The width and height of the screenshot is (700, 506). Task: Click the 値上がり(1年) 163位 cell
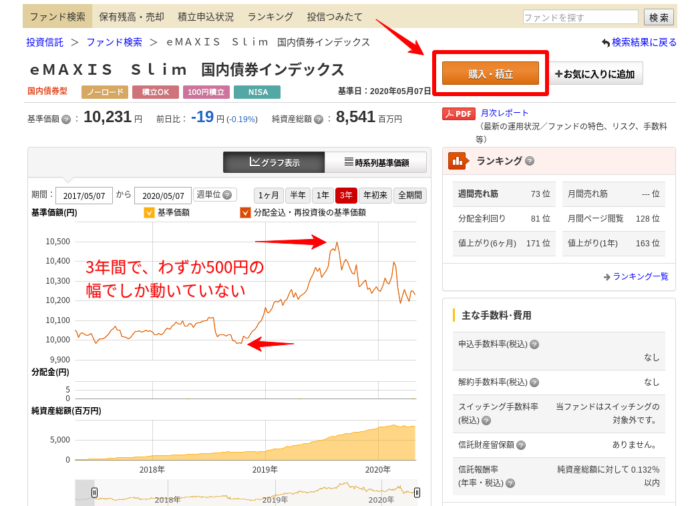point(613,243)
